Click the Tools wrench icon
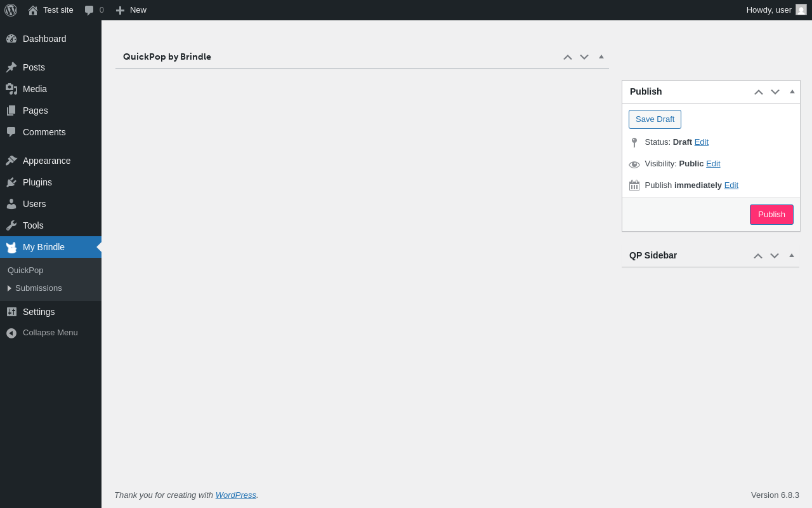812x508 pixels. [x=11, y=225]
